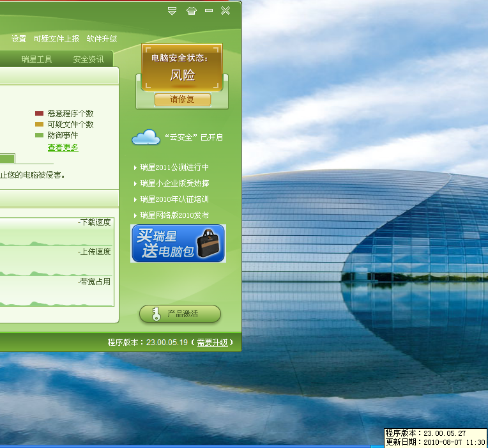Click the 产品激活 activation button
The width and height of the screenshot is (488, 448).
pos(180,314)
